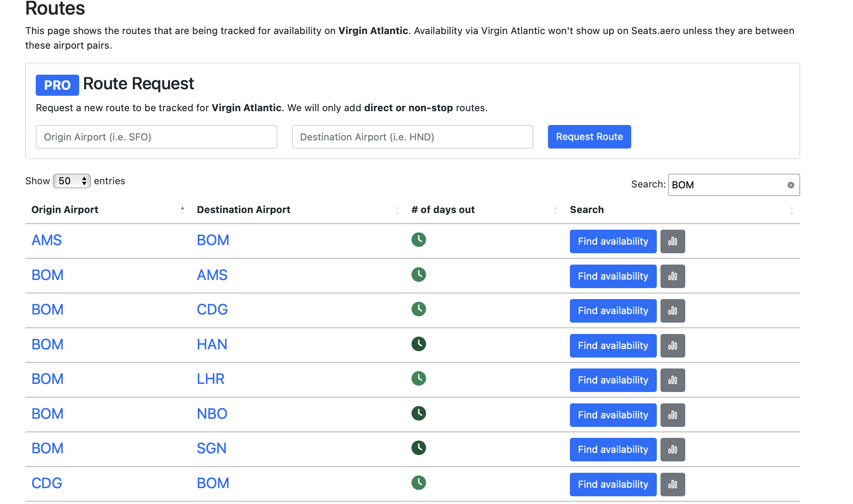Find availability for AMS to BOM
This screenshot has width=853, height=504.
[x=613, y=241]
